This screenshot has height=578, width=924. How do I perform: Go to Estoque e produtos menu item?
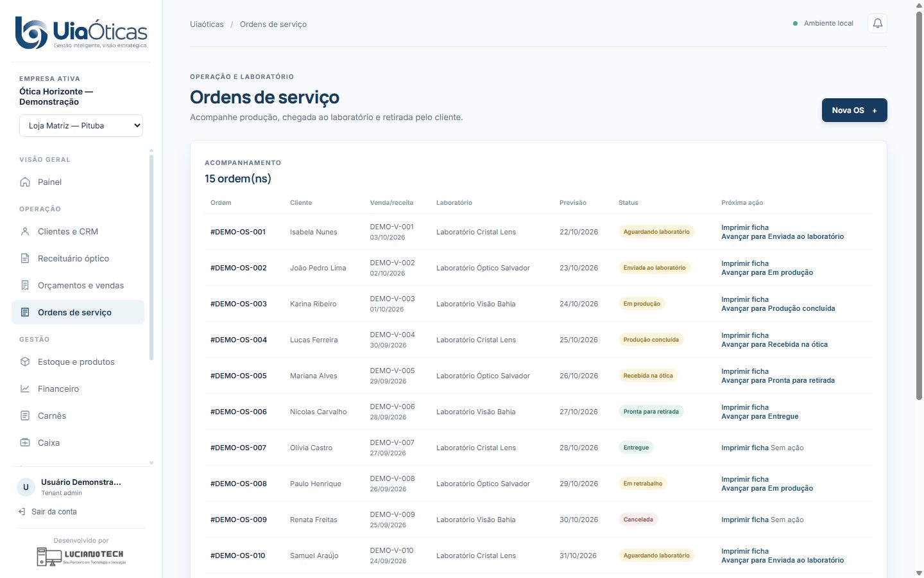point(78,362)
